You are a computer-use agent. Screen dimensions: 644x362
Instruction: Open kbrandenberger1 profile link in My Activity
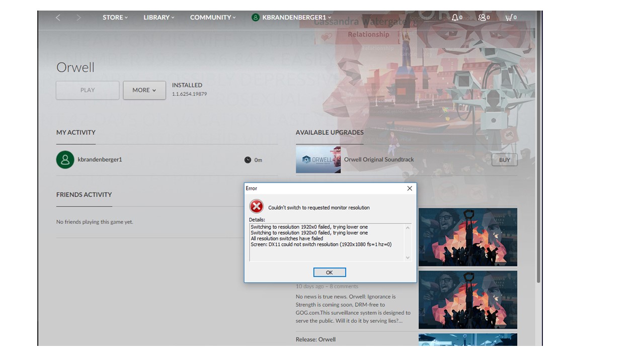tap(100, 159)
